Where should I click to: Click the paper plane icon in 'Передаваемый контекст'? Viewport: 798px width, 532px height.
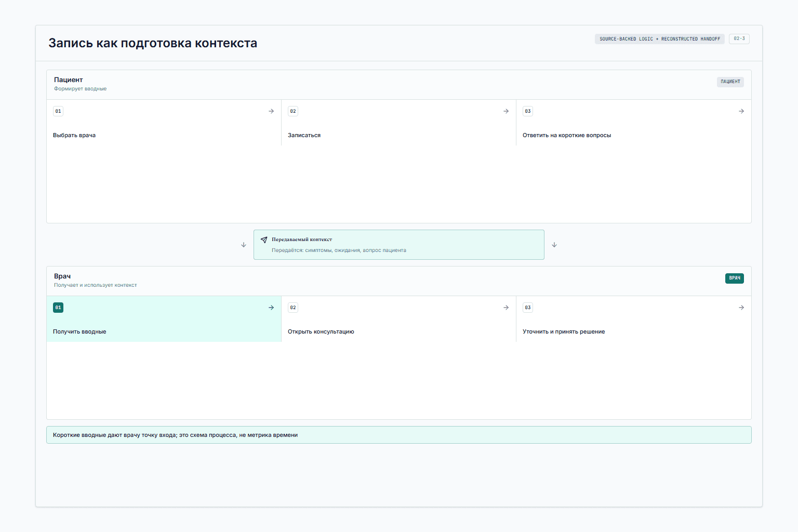[x=264, y=240]
